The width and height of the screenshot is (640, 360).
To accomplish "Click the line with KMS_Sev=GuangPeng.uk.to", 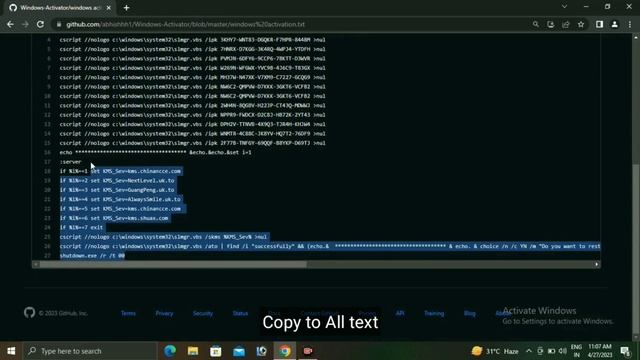I will (x=117, y=190).
